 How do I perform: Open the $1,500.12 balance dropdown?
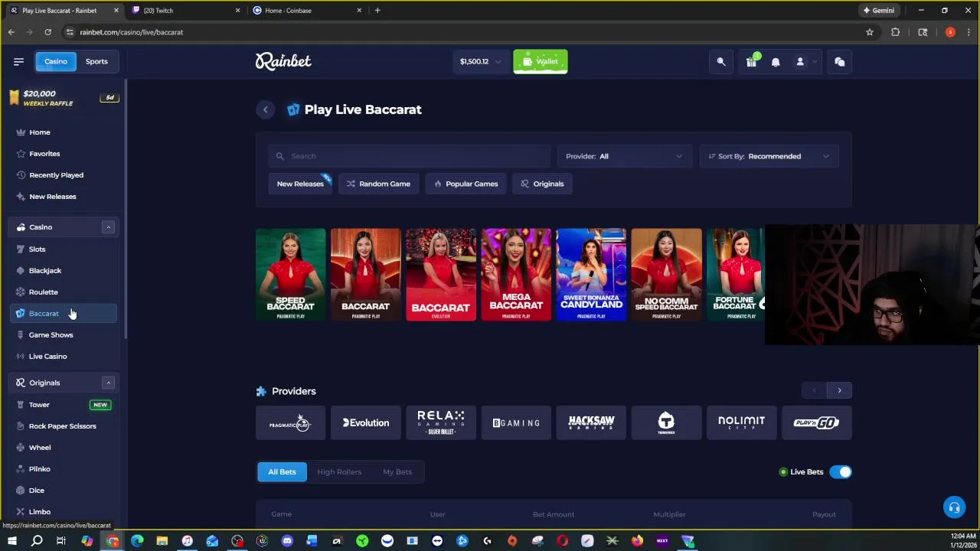480,61
